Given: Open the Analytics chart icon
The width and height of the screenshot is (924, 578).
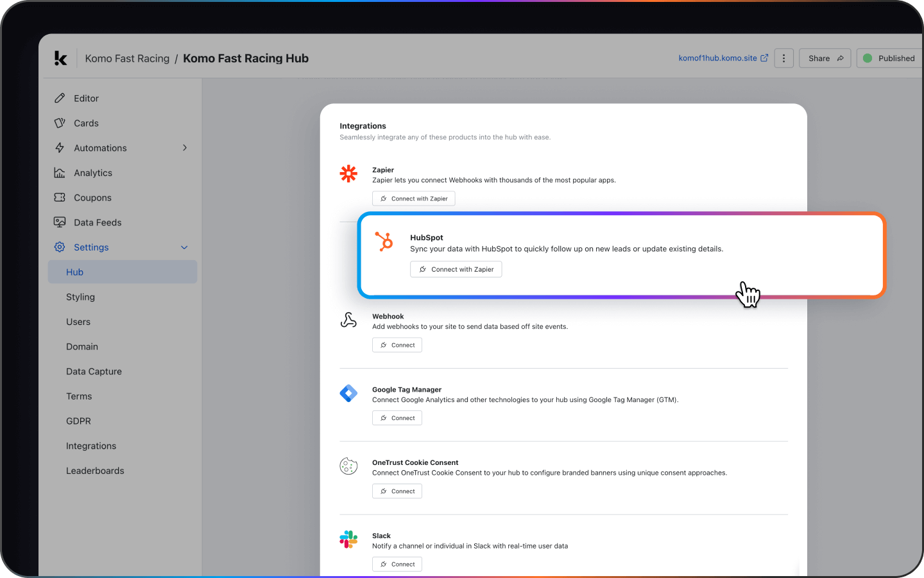Looking at the screenshot, I should (x=60, y=173).
